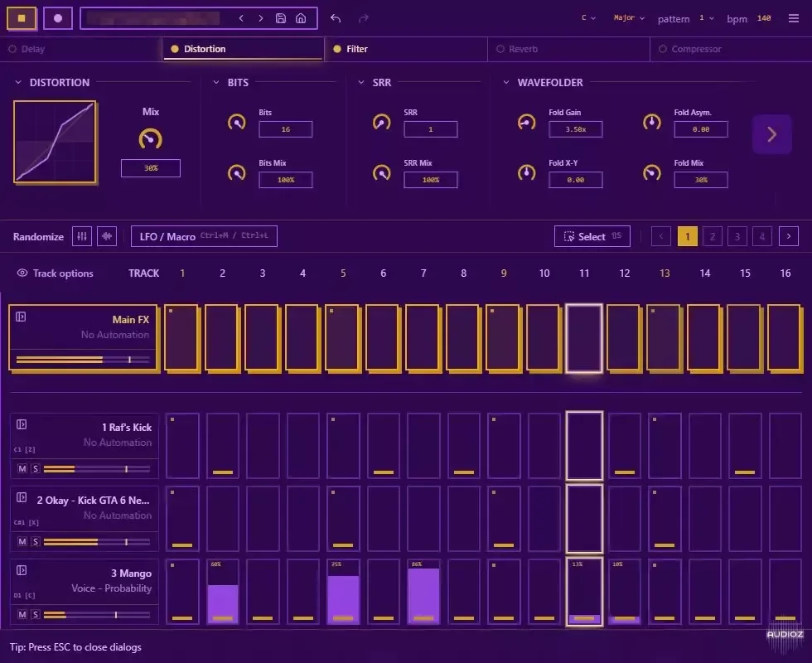Collapse the DISTORTION section
Viewport: 812px width, 663px height.
pos(18,82)
